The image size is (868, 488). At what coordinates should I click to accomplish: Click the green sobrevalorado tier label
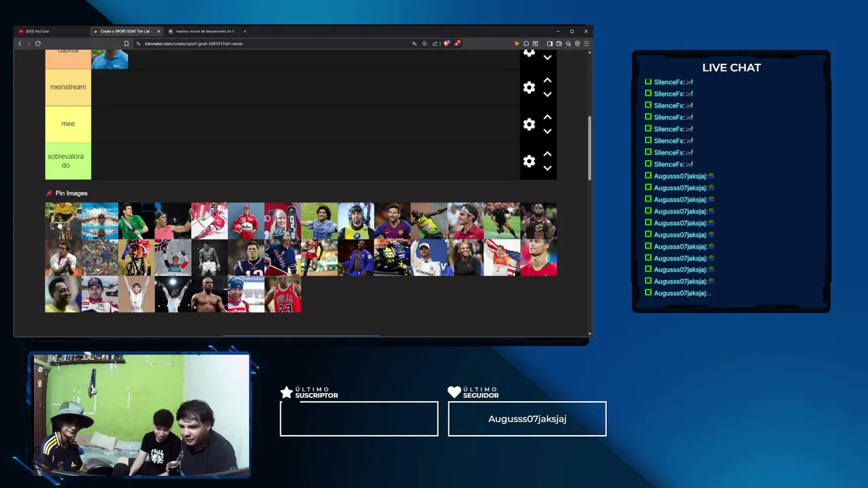pyautogui.click(x=68, y=161)
